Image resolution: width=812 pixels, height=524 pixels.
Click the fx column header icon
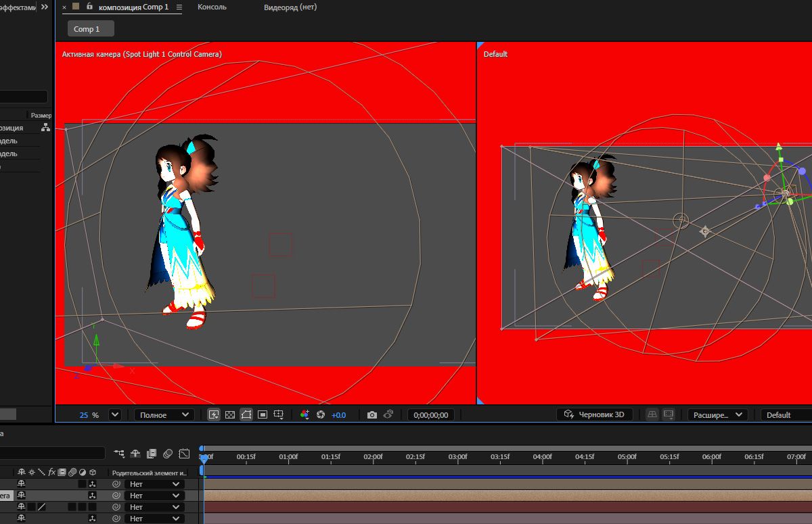[x=51, y=472]
